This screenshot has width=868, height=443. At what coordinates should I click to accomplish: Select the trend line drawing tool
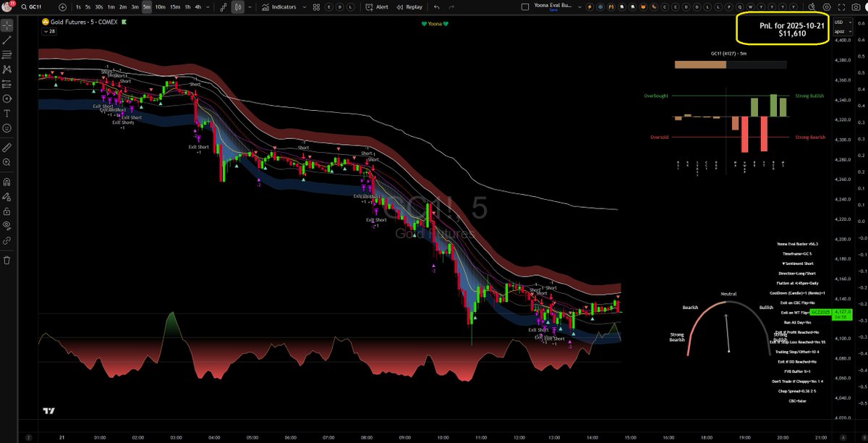tap(7, 40)
